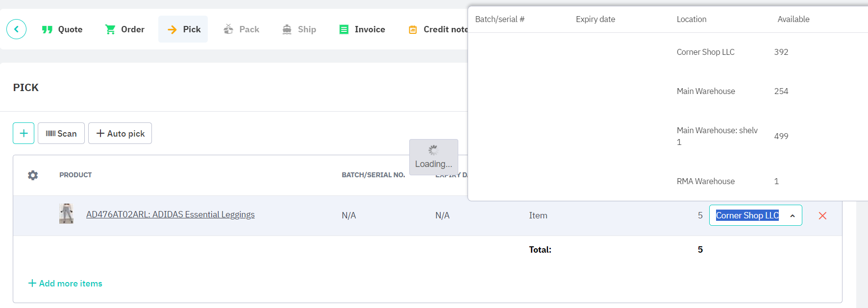Open the Credit note step

(439, 29)
